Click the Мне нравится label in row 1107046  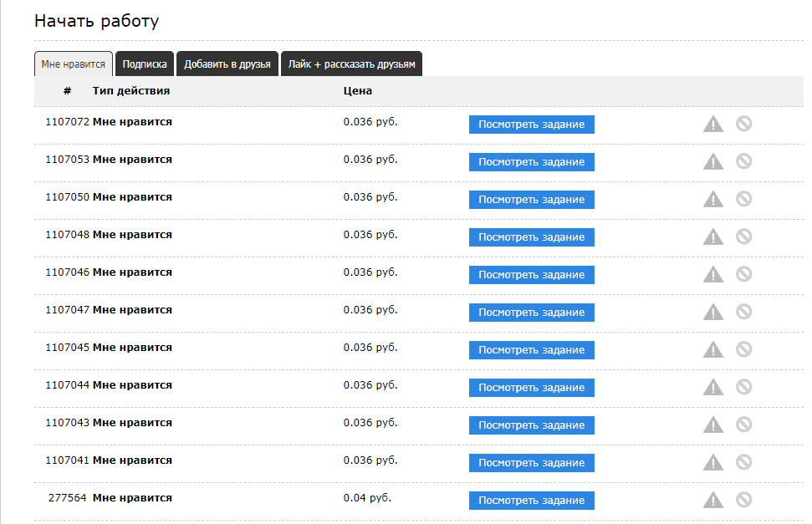[x=132, y=272]
